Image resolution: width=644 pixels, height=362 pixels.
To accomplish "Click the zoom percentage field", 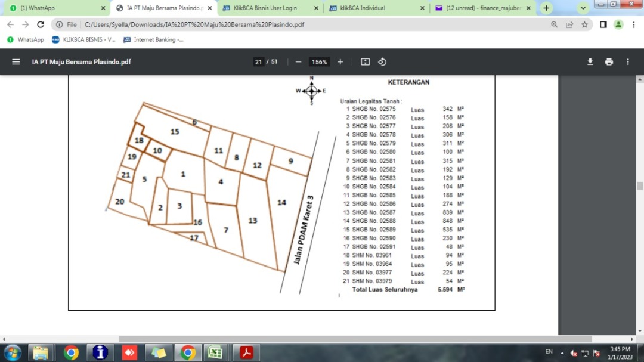I will 319,62.
